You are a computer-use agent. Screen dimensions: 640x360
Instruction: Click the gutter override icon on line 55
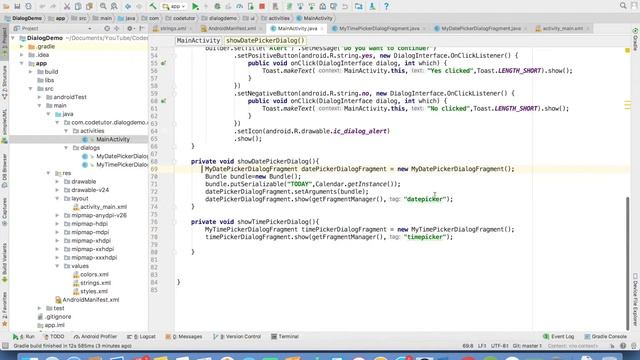(x=163, y=63)
